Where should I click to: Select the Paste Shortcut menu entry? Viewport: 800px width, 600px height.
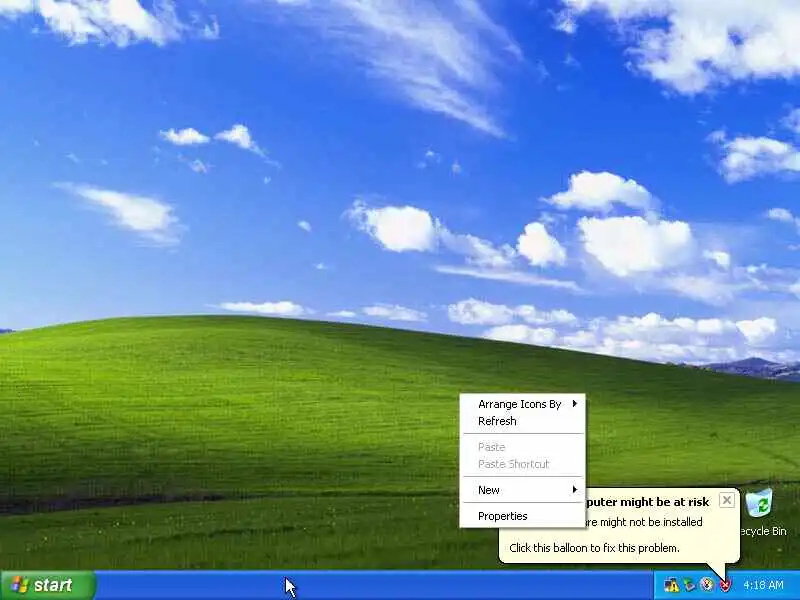[x=522, y=464]
